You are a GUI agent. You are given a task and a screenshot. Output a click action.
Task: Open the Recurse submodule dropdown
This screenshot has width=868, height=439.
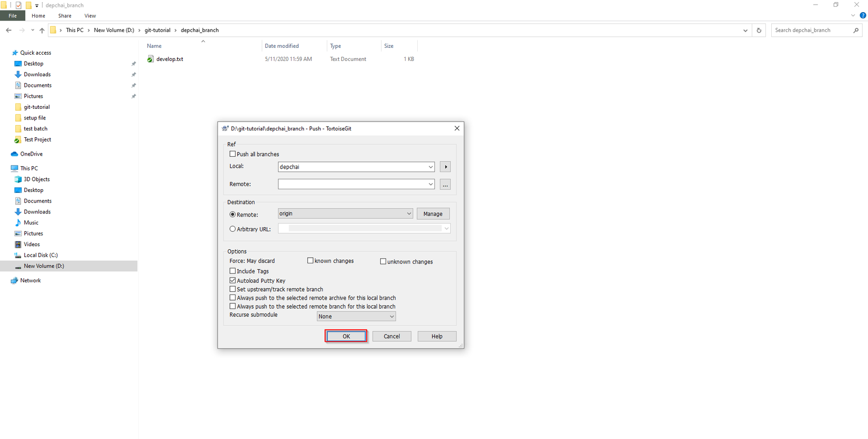391,317
